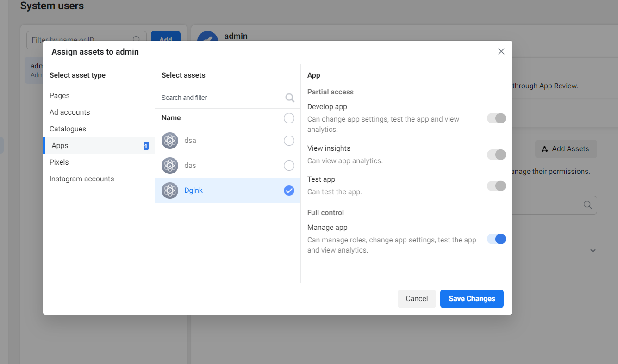Image resolution: width=618 pixels, height=364 pixels.
Task: Enable the View insights toggle
Action: (x=496, y=154)
